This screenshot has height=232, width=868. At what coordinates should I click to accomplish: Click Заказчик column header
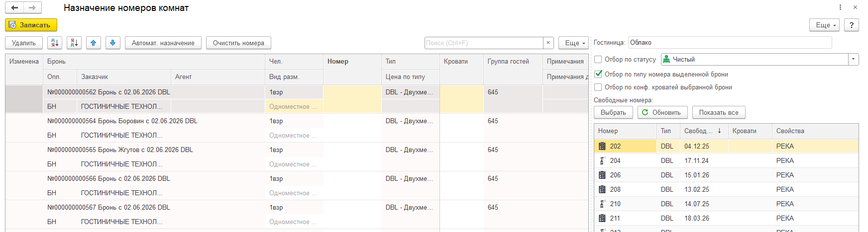tap(124, 77)
